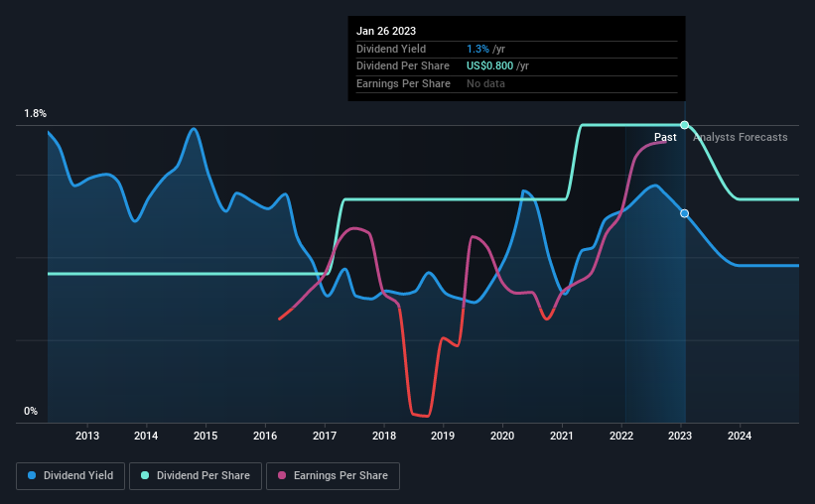The height and width of the screenshot is (504, 815).
Task: Click the 2020 x-axis label
Action: pos(502,436)
